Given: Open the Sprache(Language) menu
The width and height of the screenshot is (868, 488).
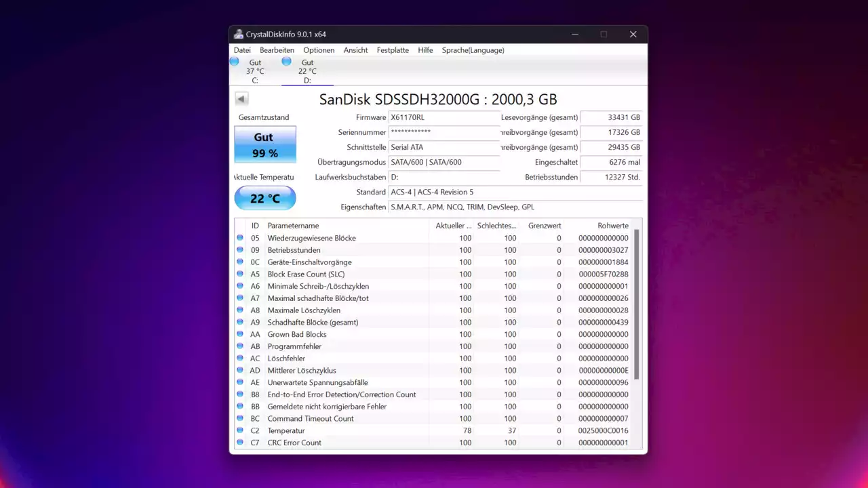Looking at the screenshot, I should point(473,50).
